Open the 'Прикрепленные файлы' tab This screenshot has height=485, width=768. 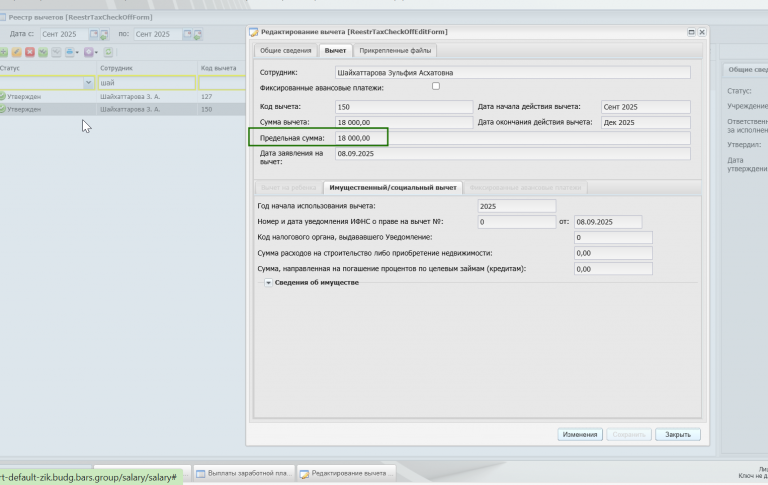click(395, 50)
